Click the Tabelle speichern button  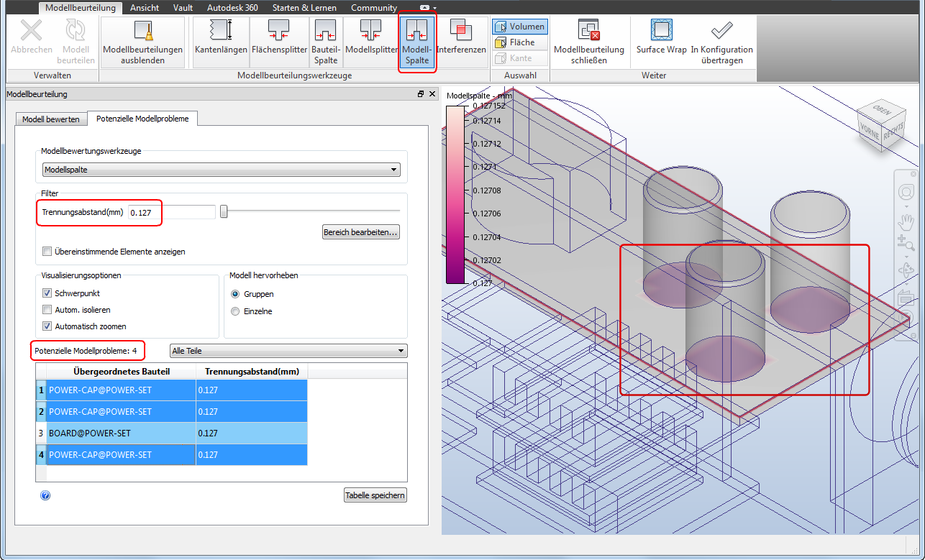click(375, 495)
